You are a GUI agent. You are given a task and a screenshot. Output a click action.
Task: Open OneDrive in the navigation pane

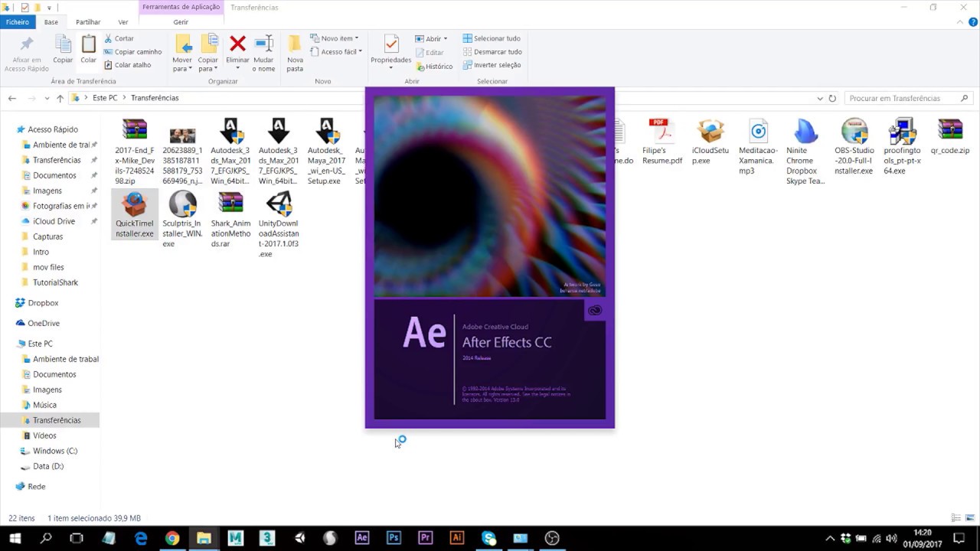pyautogui.click(x=44, y=323)
